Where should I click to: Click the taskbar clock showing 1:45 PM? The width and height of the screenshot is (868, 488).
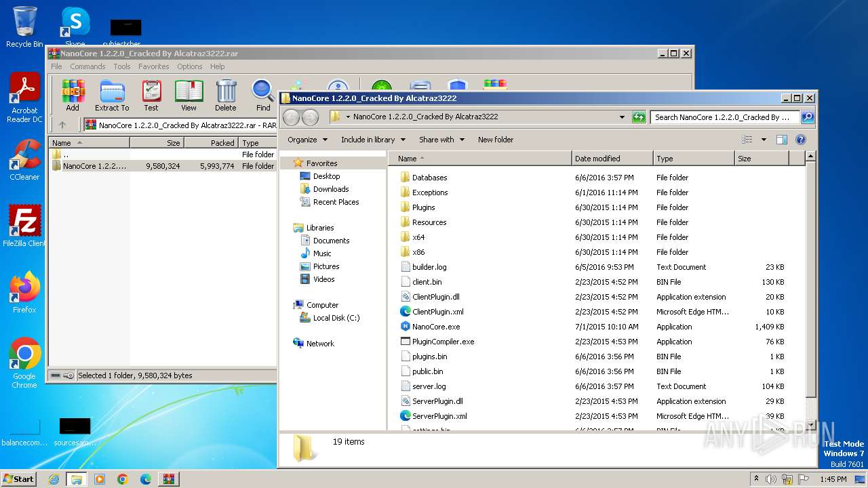pos(833,479)
